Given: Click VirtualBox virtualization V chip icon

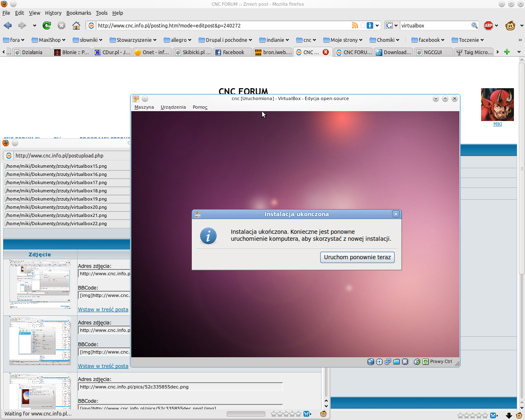Looking at the screenshot, I should [x=405, y=362].
